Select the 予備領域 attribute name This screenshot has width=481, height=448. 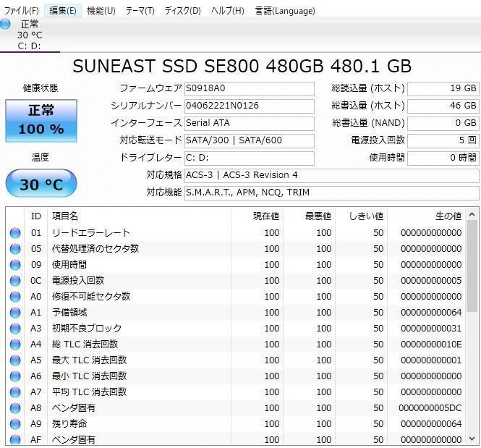[69, 313]
